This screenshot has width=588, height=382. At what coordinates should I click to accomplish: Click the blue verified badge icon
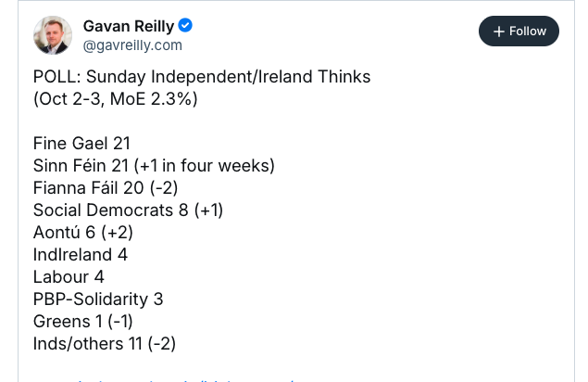pos(184,24)
